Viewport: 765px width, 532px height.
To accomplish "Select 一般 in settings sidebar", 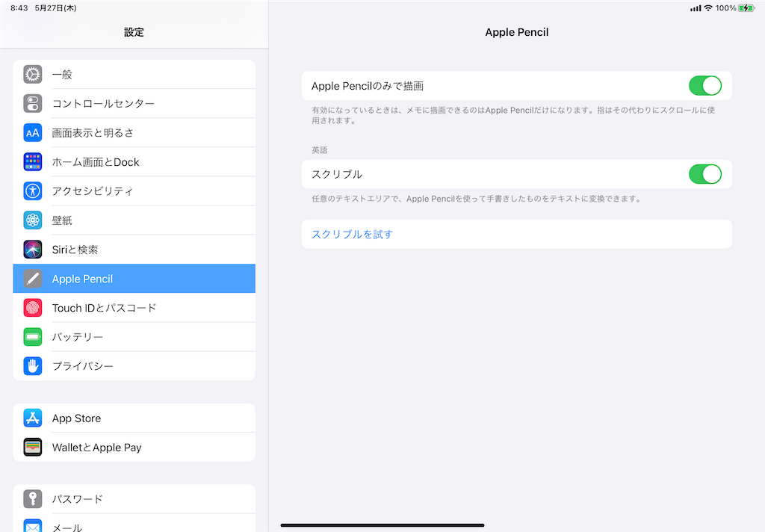I will (x=134, y=74).
